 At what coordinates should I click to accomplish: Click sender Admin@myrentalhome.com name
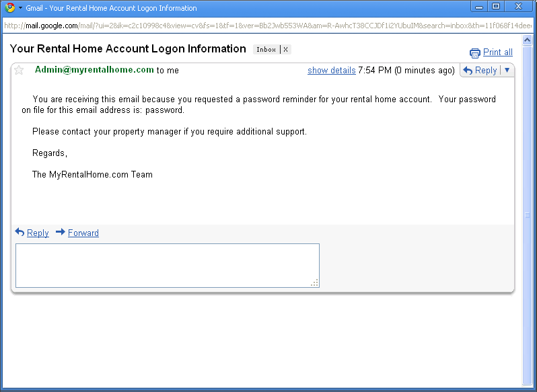click(x=94, y=70)
